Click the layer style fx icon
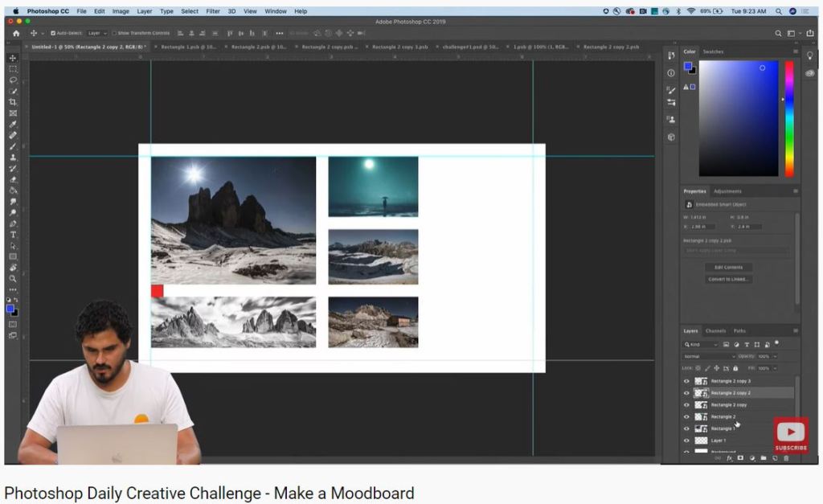This screenshot has height=504, width=823. tap(730, 458)
